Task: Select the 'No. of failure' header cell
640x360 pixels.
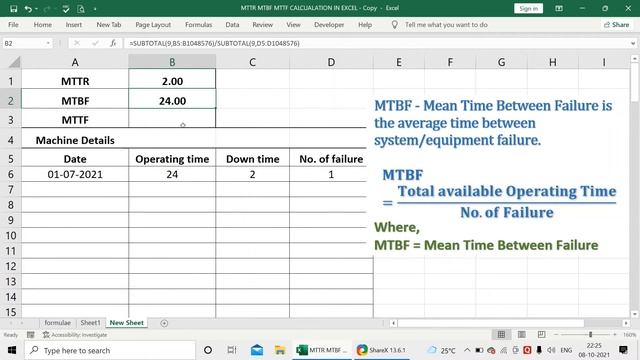Action: click(x=331, y=159)
